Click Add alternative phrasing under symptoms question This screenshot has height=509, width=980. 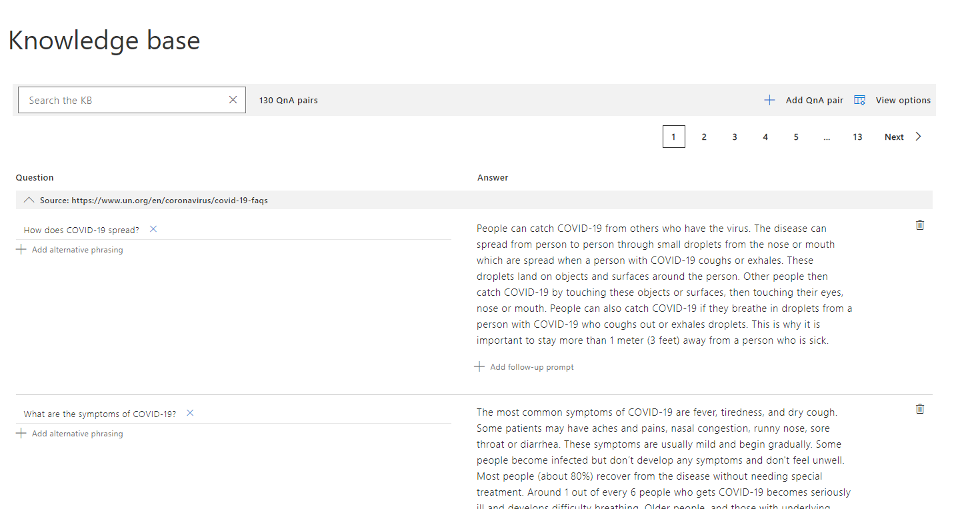click(21, 433)
